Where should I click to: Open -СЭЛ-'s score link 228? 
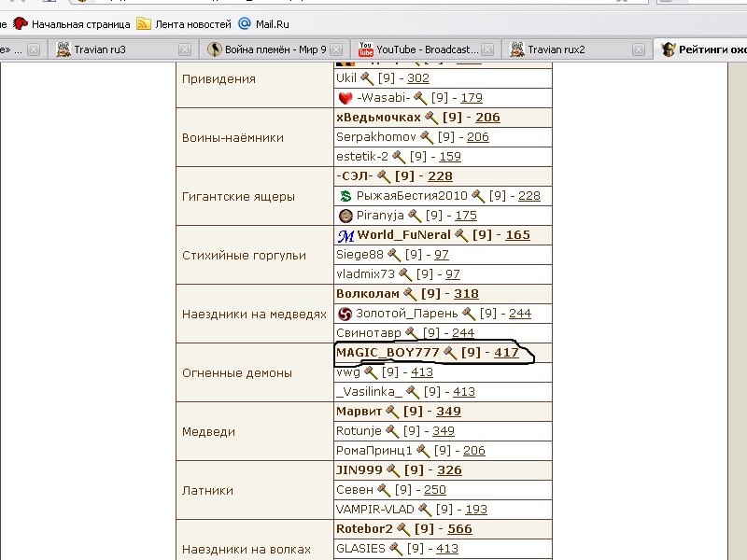click(x=440, y=176)
